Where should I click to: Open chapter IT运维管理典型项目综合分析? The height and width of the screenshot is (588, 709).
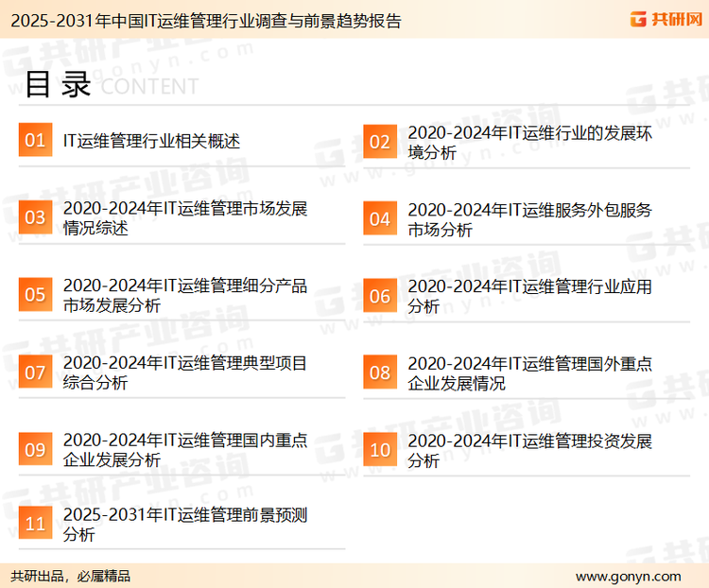[185, 372]
